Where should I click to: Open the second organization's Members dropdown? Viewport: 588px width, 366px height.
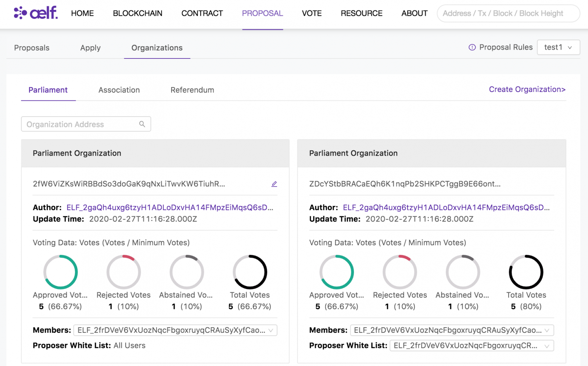(452, 330)
